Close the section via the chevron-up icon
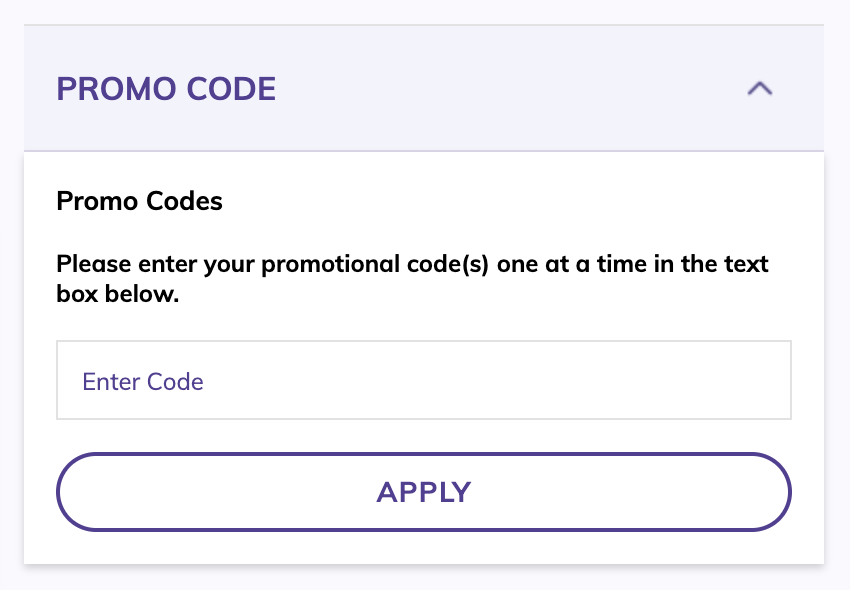Viewport: 850px width, 590px height. tap(760, 88)
